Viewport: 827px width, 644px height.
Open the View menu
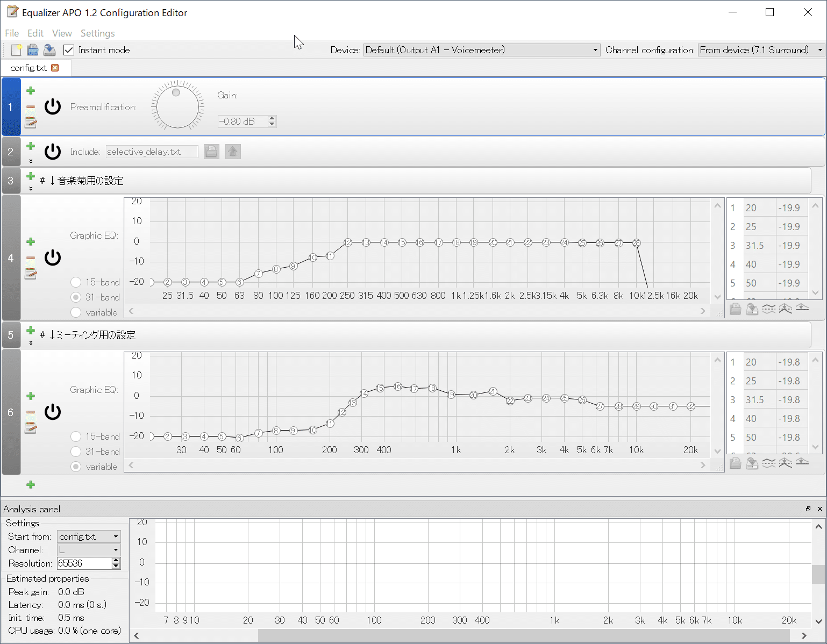[62, 33]
